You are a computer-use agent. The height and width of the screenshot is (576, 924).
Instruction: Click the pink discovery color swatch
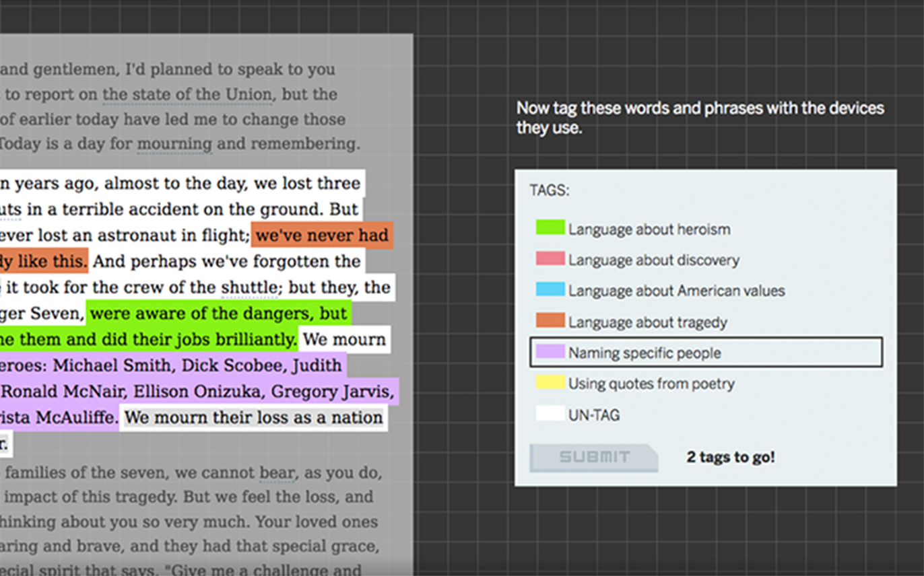(550, 258)
